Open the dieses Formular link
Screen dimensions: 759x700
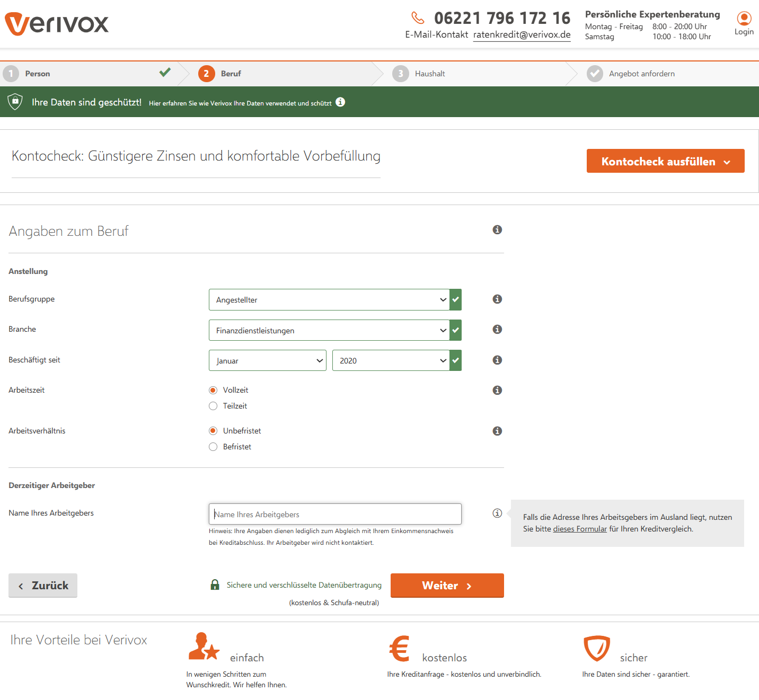click(x=580, y=529)
